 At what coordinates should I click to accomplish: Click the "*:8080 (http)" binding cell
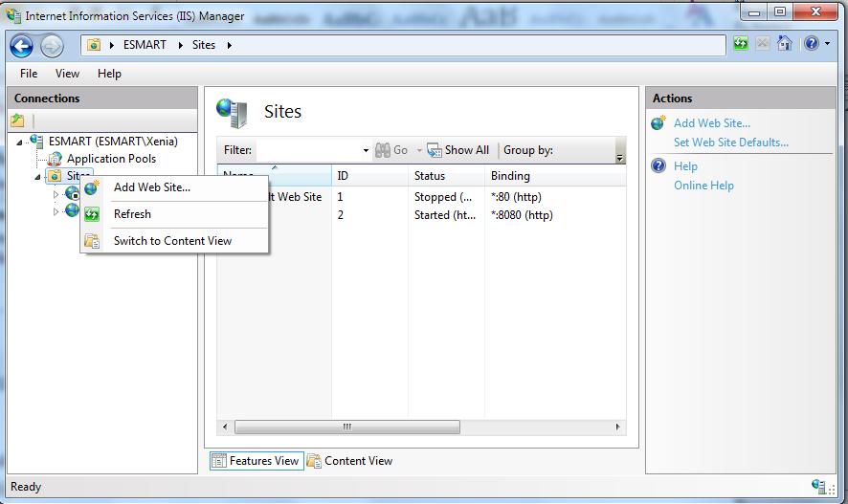522,215
